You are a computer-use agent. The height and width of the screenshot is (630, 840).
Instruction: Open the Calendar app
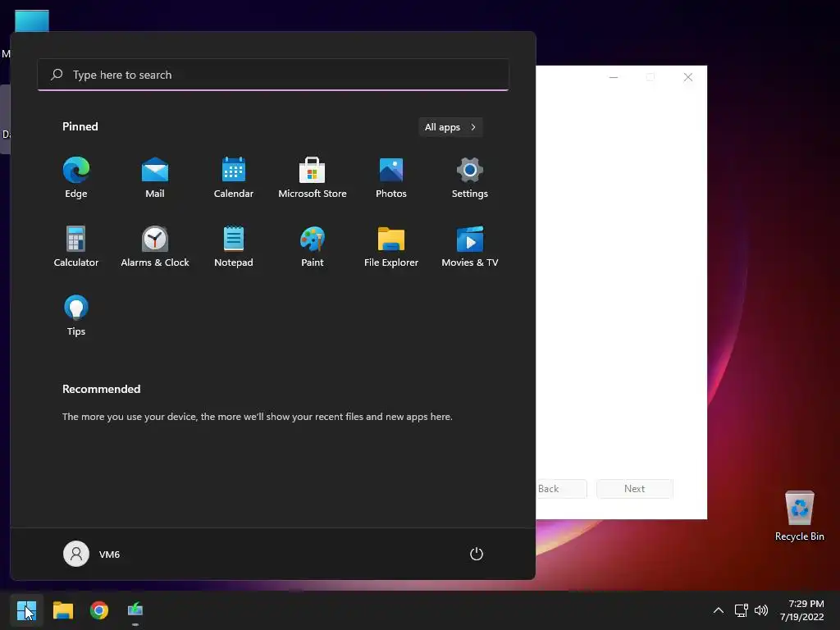(234, 178)
